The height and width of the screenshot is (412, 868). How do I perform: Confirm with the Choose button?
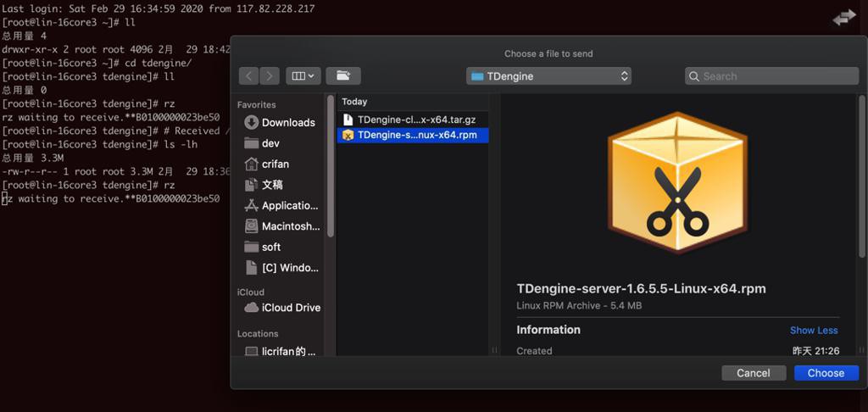click(826, 373)
